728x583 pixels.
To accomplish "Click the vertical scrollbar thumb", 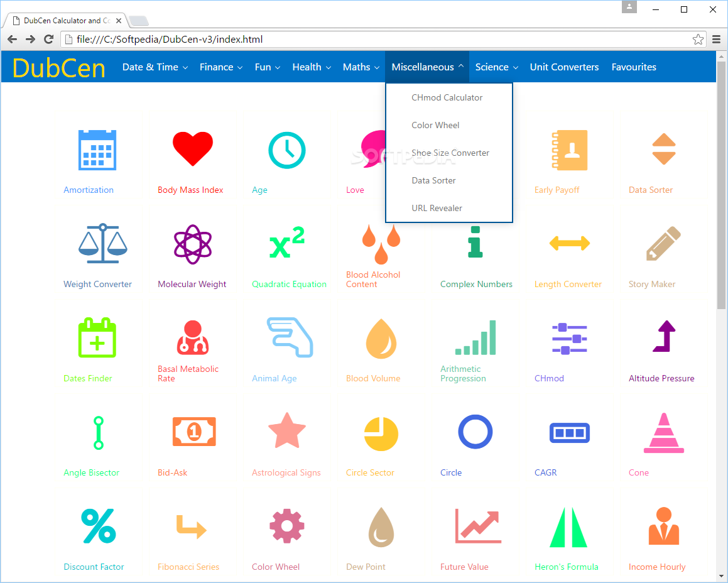I will (721, 185).
